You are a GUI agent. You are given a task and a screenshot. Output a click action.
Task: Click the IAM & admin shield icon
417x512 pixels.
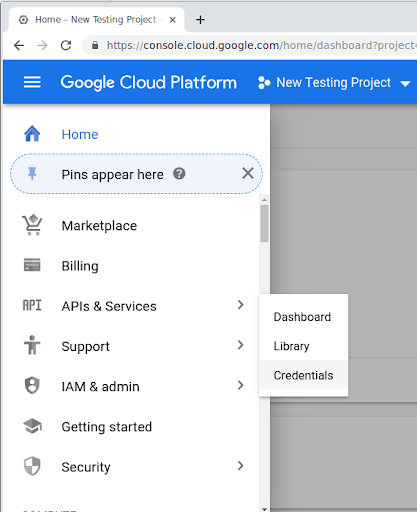[32, 385]
